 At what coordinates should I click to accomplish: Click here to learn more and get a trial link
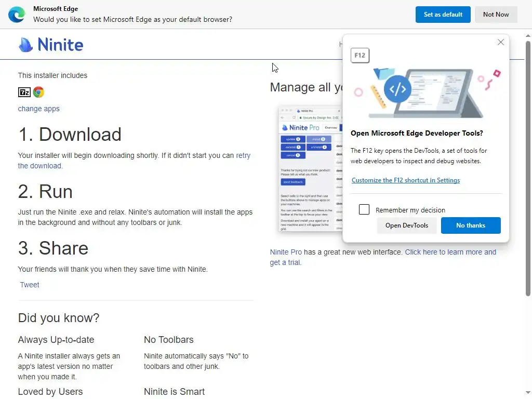click(450, 252)
